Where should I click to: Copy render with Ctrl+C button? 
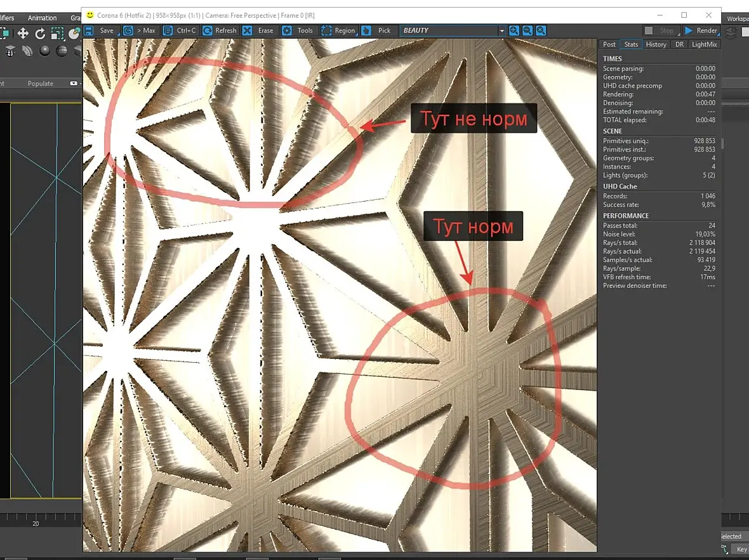click(180, 30)
